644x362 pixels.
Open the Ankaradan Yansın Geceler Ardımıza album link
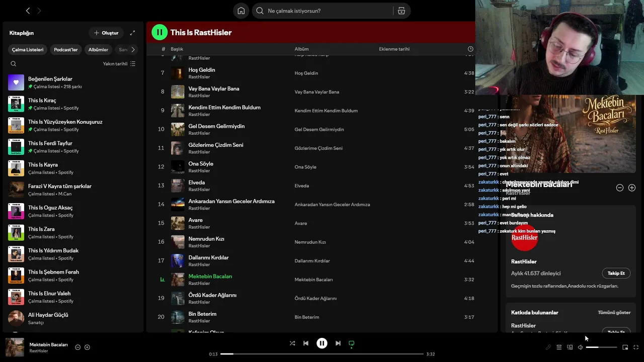(x=332, y=205)
